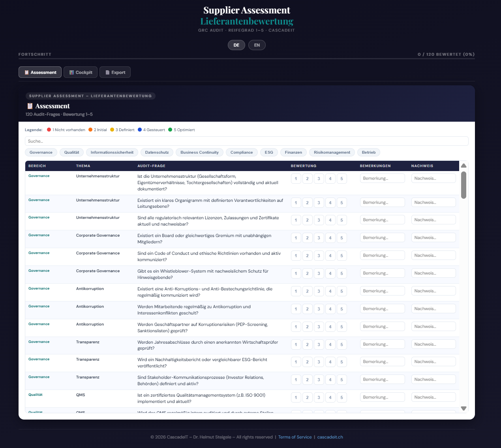Open cascadeit.ch link

[330, 437]
